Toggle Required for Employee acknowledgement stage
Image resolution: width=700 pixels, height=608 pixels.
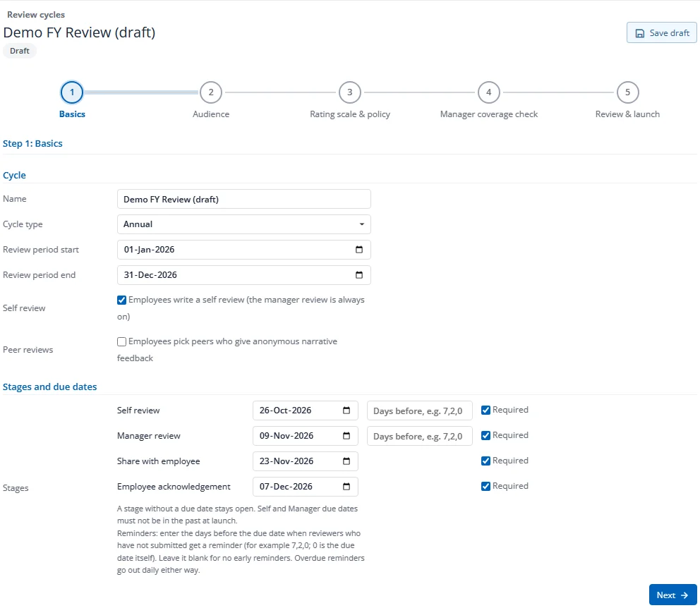click(x=485, y=487)
